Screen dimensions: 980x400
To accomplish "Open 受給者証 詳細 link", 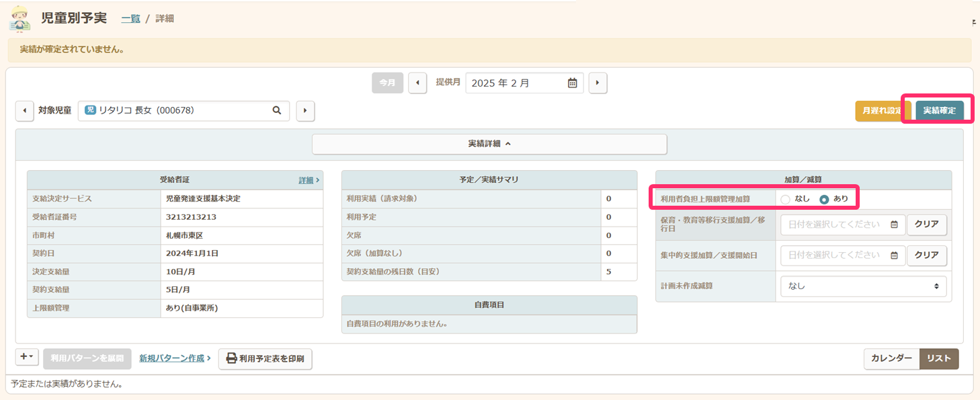I will (309, 180).
